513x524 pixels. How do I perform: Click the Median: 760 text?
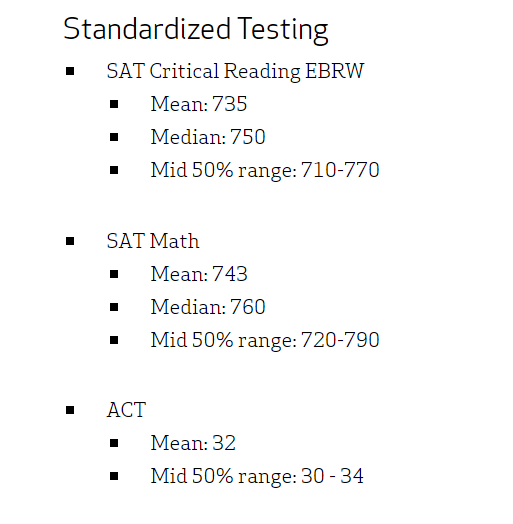(x=208, y=307)
